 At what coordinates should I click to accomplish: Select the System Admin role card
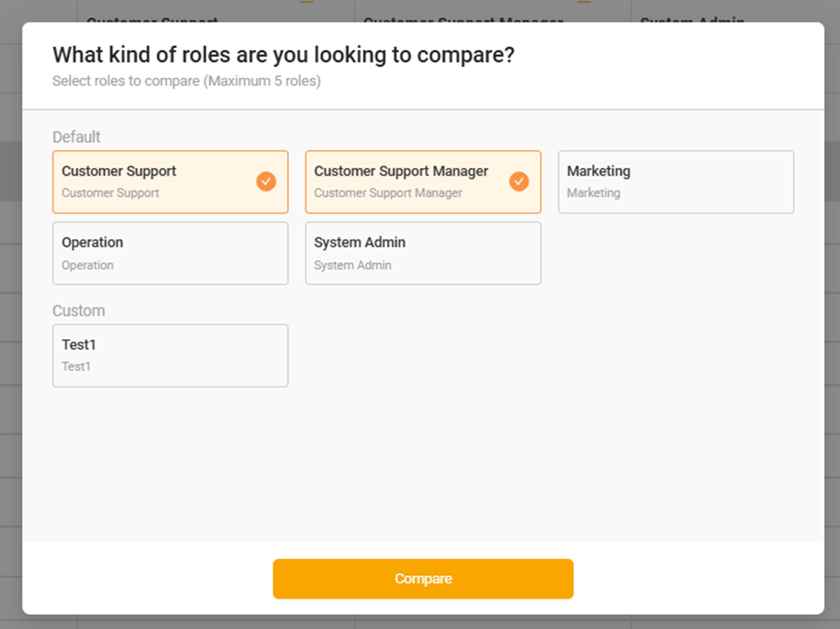423,254
